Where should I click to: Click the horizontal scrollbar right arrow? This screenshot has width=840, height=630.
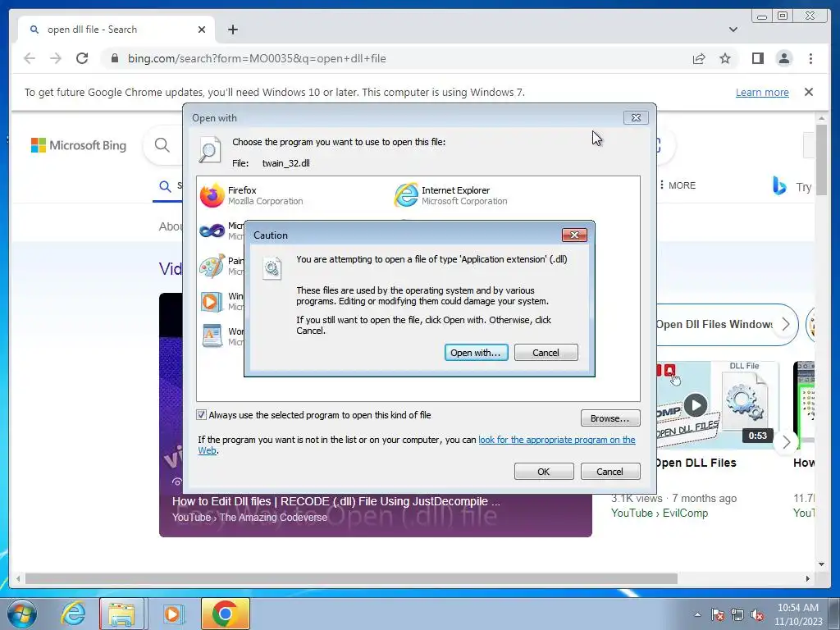tap(808, 578)
